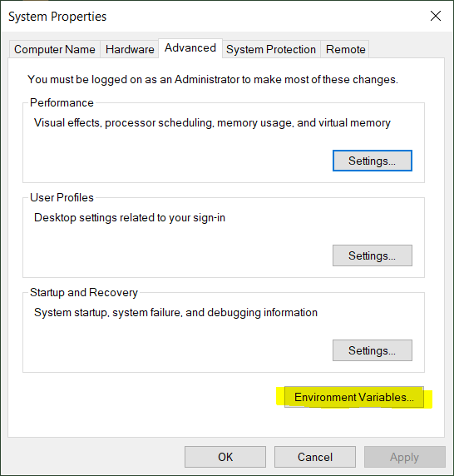The width and height of the screenshot is (454, 476).
Task: Open Startup and Recovery Settings button
Action: (x=373, y=350)
